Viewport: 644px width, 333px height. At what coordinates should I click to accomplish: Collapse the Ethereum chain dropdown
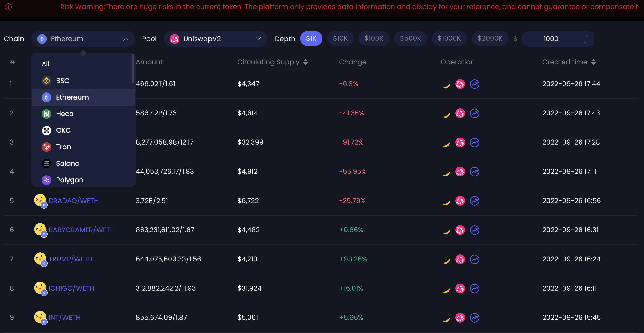point(125,39)
